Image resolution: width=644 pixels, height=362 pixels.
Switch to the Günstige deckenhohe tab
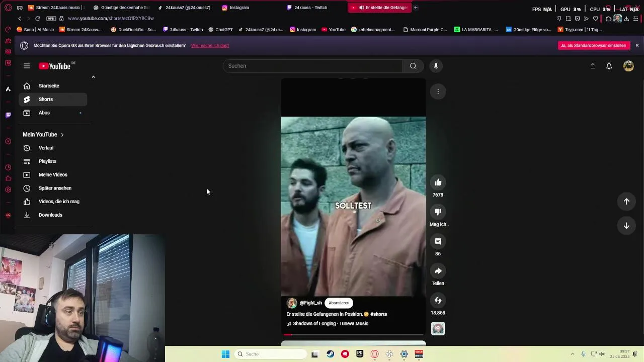point(121,8)
